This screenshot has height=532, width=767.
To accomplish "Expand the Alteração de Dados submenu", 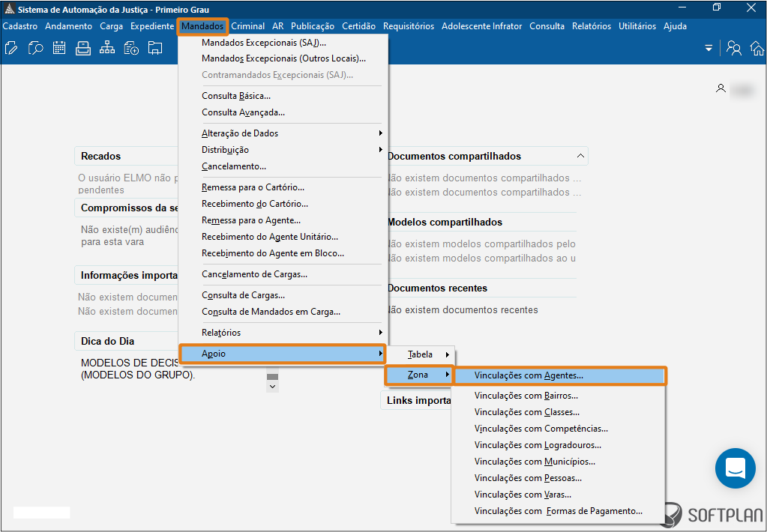I will [x=283, y=133].
